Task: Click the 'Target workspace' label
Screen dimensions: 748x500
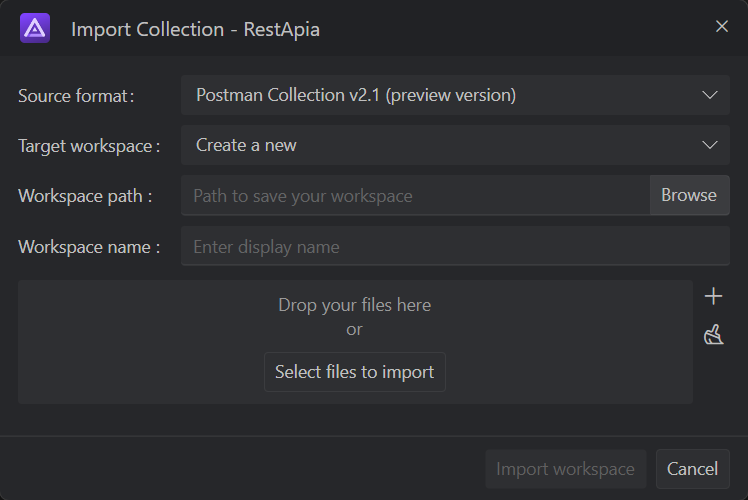Action: tap(89, 146)
